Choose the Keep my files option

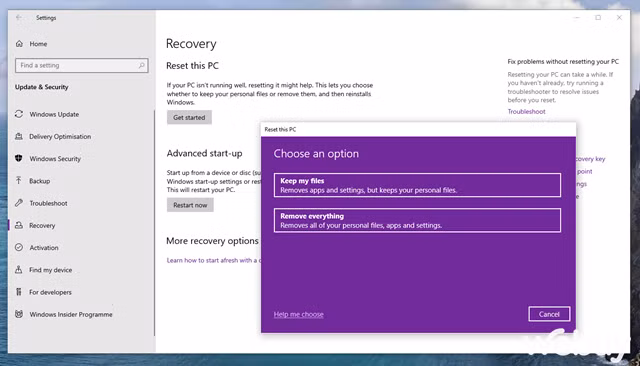pos(417,185)
